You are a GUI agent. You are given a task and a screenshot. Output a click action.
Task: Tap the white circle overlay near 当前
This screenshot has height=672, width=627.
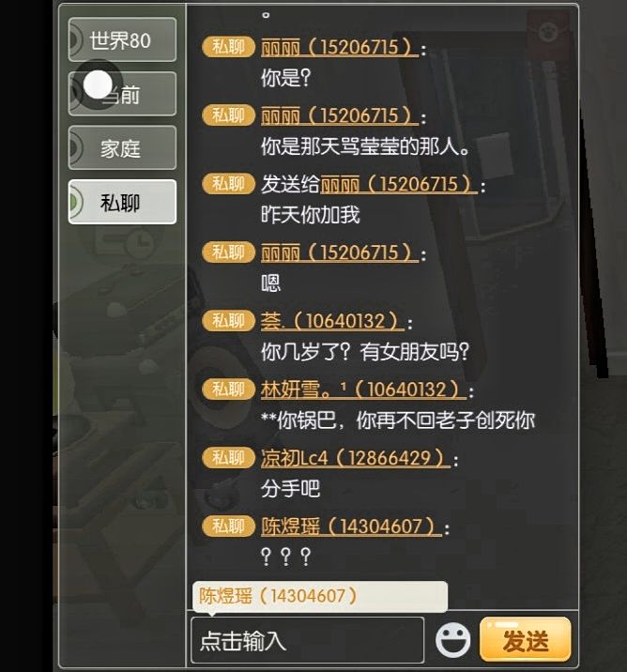[x=98, y=84]
